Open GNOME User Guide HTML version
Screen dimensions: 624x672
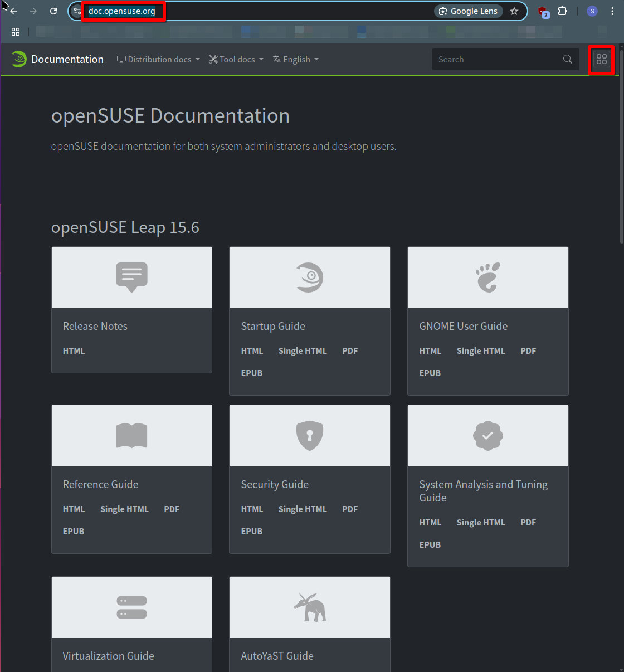pyautogui.click(x=430, y=351)
